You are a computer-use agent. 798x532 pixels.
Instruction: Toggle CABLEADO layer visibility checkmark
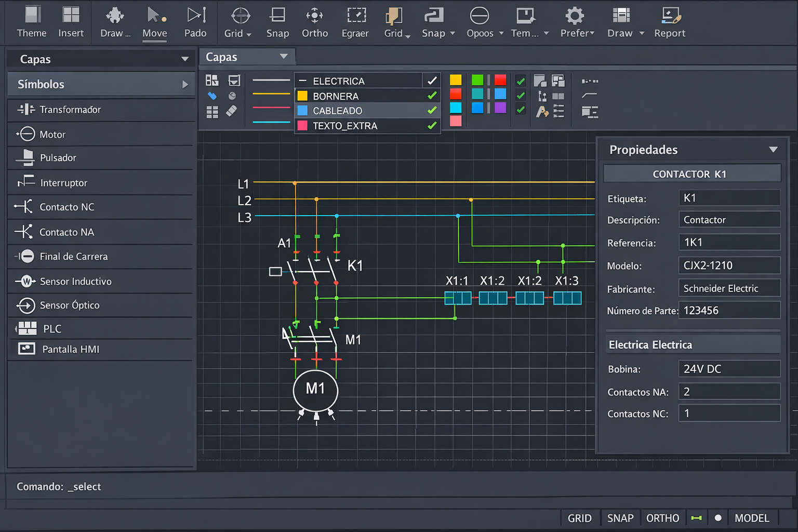coord(432,110)
